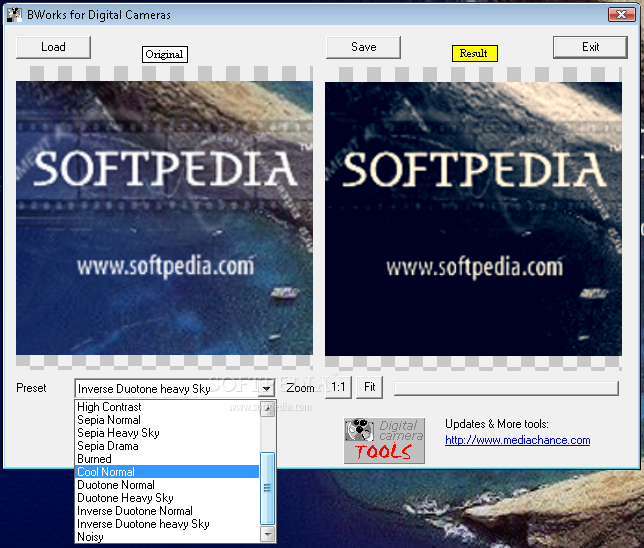Screen dimensions: 644x548
Task: Select Cool Normal preset
Action: 168,472
